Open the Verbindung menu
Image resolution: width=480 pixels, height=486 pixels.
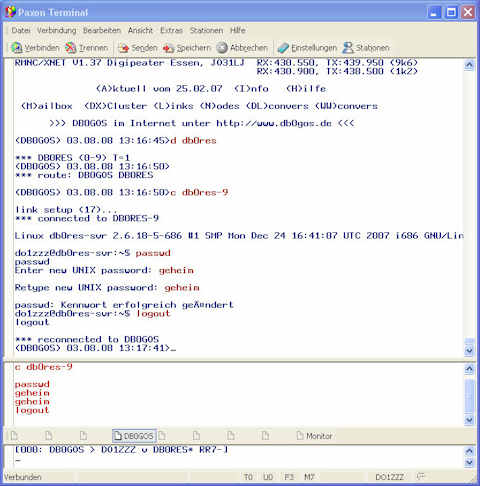tap(56, 30)
